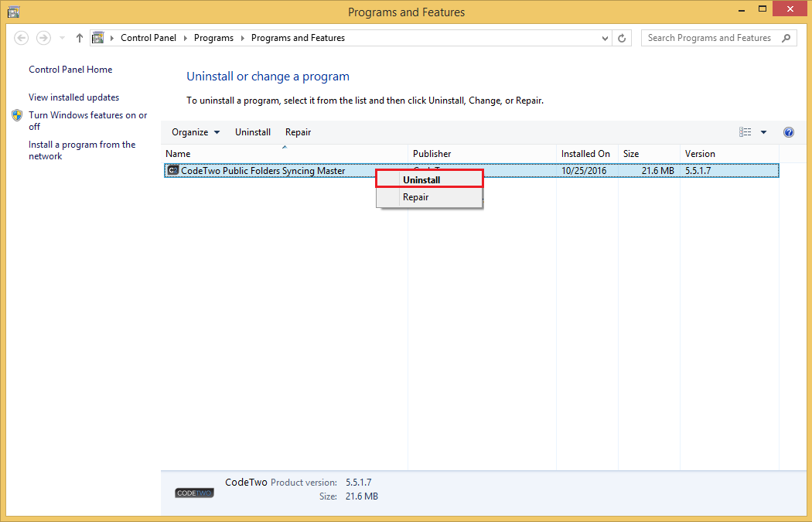Click the search magnifier icon
Screen dimensions: 812x522
tap(786, 38)
